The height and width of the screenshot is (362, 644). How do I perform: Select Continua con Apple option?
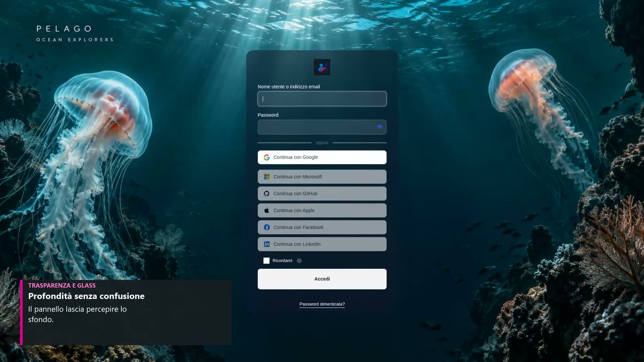[x=322, y=210]
